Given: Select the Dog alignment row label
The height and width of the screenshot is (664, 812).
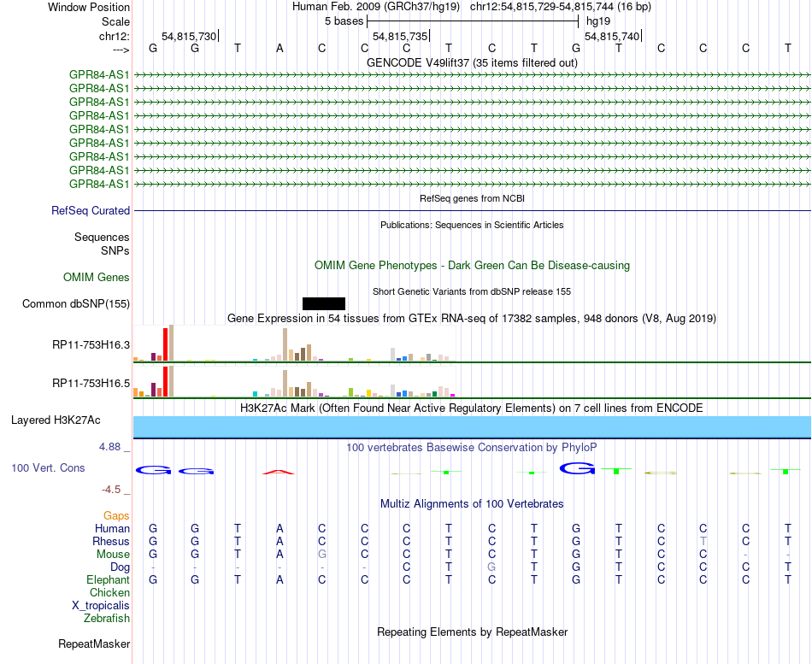Looking at the screenshot, I should pos(120,567).
